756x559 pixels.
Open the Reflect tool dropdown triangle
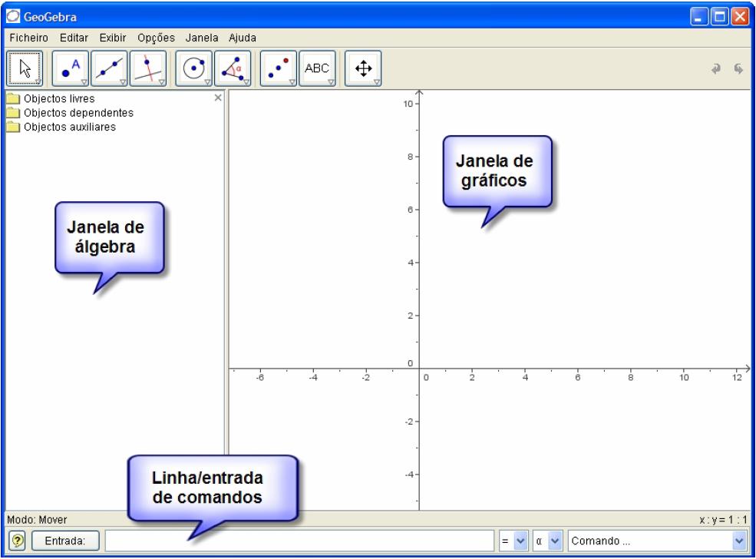[x=292, y=82]
